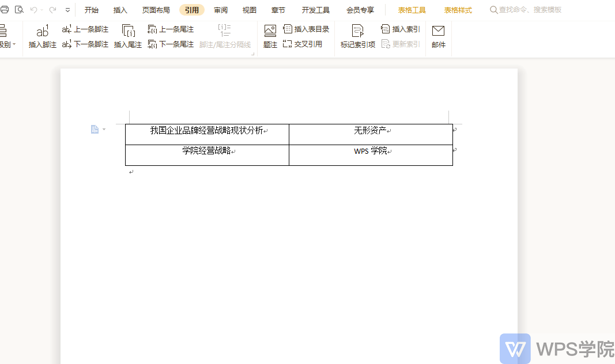
Task: Go to previous footnote (上一条脚注)
Action: pyautogui.click(x=85, y=29)
